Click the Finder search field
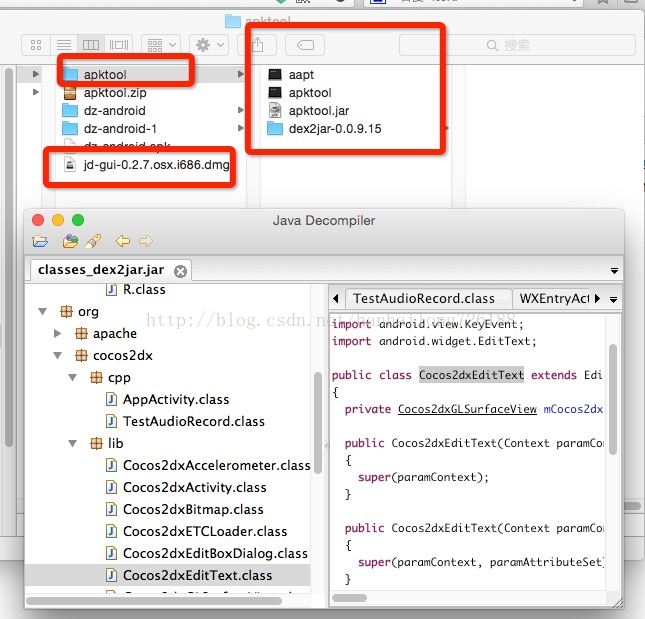645x619 pixels. 517,45
